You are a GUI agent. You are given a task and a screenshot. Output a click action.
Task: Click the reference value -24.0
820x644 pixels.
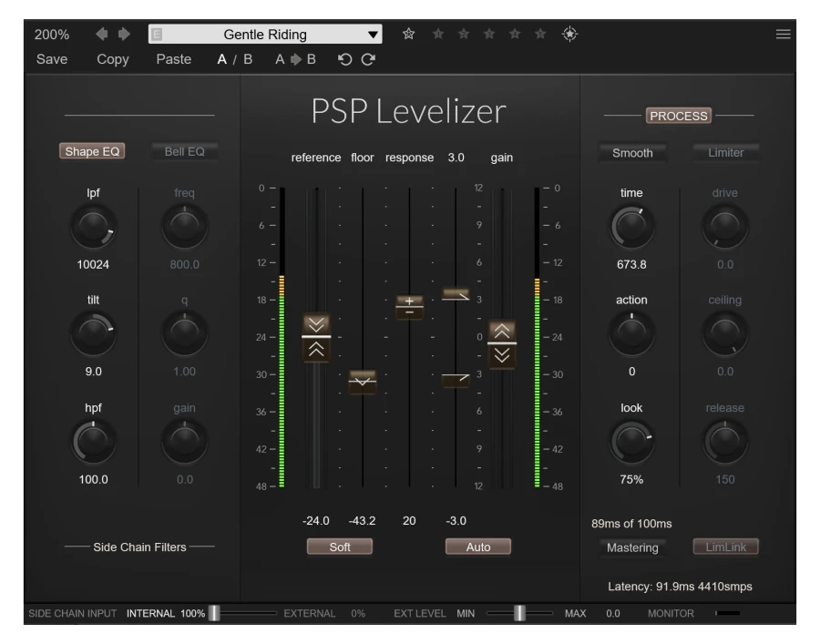point(316,521)
